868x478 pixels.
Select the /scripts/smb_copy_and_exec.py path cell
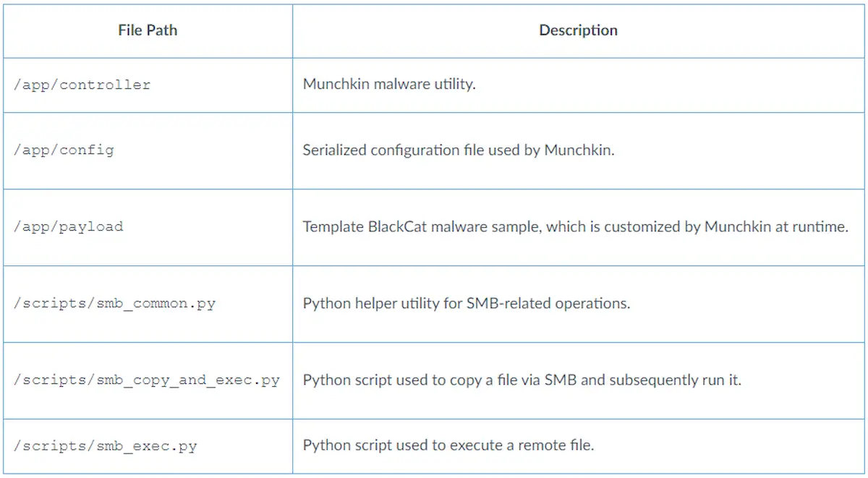147,380
